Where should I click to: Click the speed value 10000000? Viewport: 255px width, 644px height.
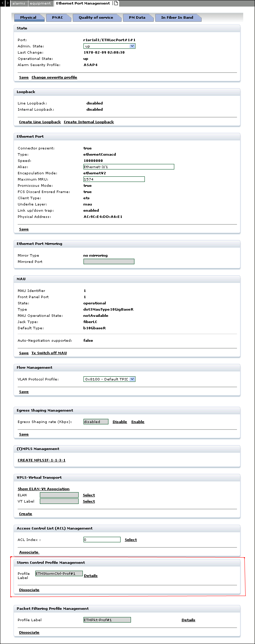coord(93,161)
